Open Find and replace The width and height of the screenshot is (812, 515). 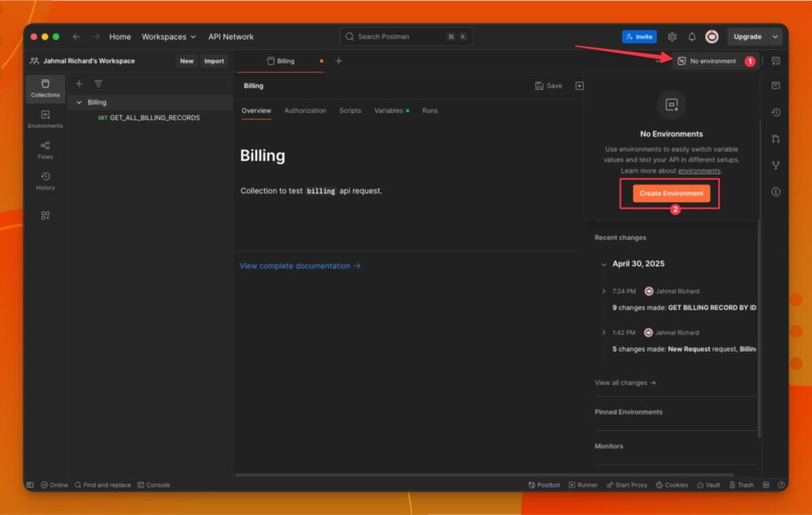(102, 485)
